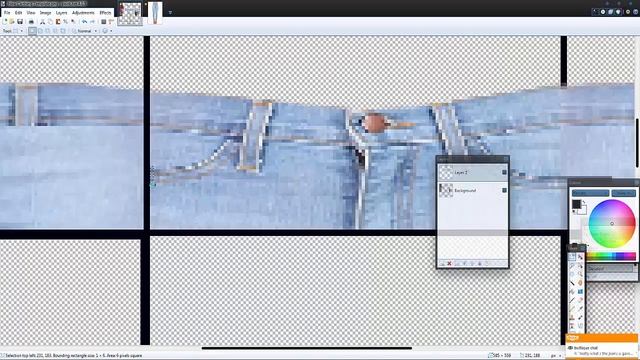Screen dimensions: 640x360
Task: Delete layer using red X icon
Action: pos(449,264)
